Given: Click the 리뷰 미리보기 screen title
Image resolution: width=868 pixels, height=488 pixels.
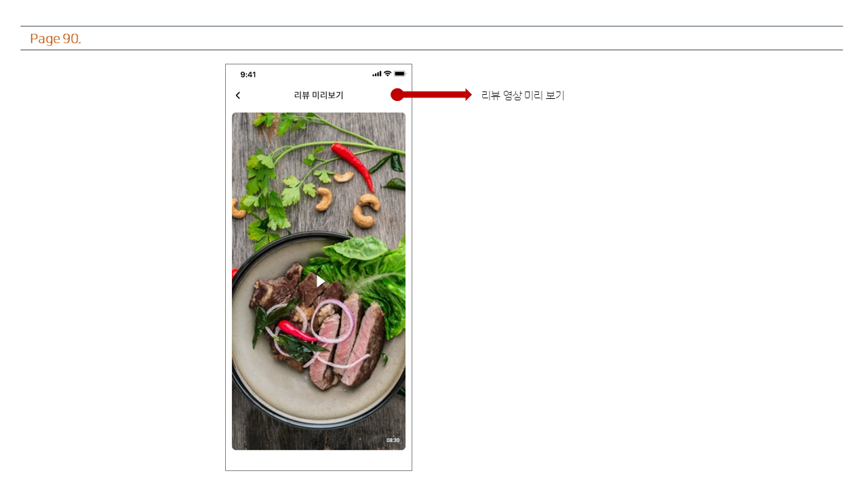Looking at the screenshot, I should click(x=319, y=96).
